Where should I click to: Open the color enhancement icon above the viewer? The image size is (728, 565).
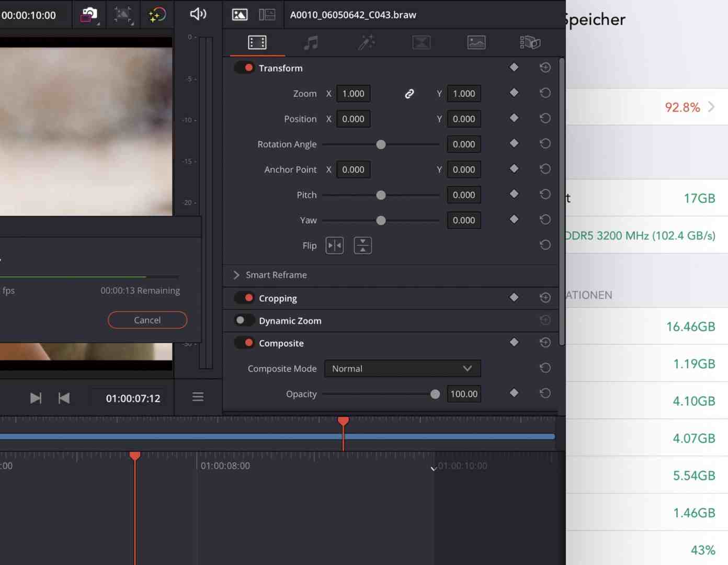click(157, 14)
